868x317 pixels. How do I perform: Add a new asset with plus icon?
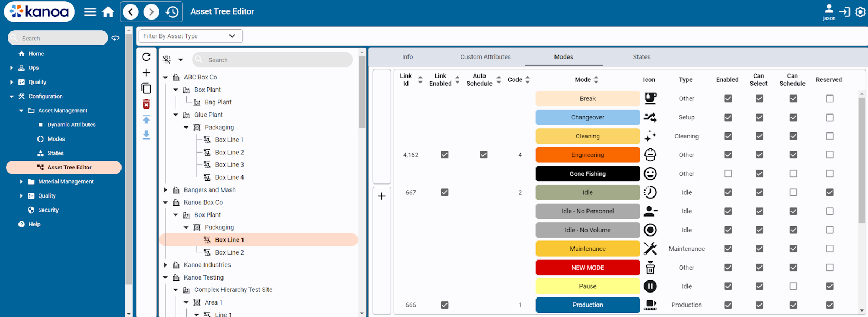[146, 72]
